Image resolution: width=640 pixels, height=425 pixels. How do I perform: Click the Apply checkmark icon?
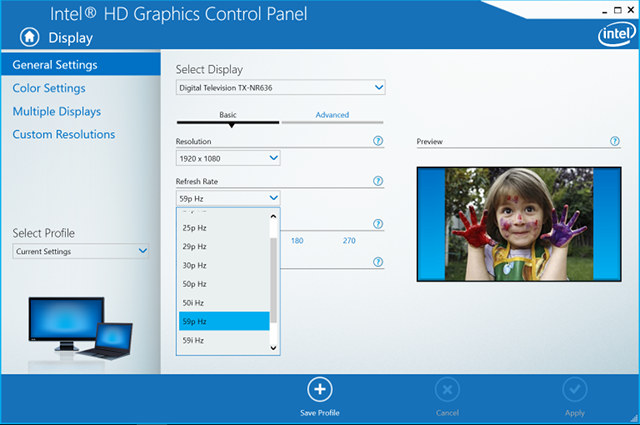575,390
